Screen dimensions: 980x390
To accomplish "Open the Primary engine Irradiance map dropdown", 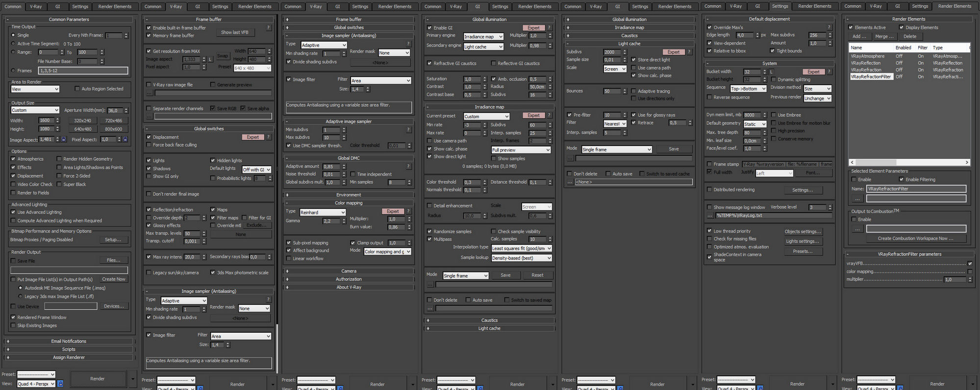I will (x=483, y=36).
